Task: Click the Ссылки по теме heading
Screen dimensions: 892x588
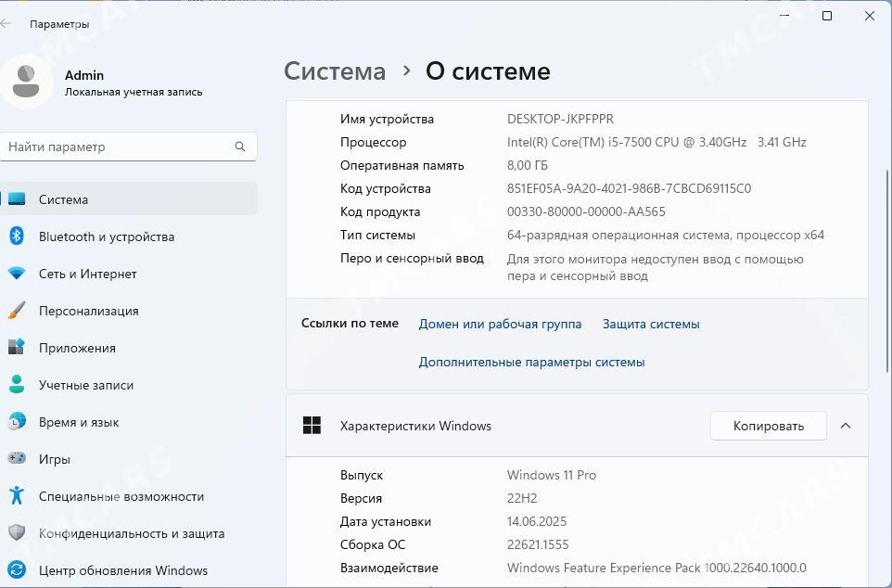Action: tap(350, 324)
